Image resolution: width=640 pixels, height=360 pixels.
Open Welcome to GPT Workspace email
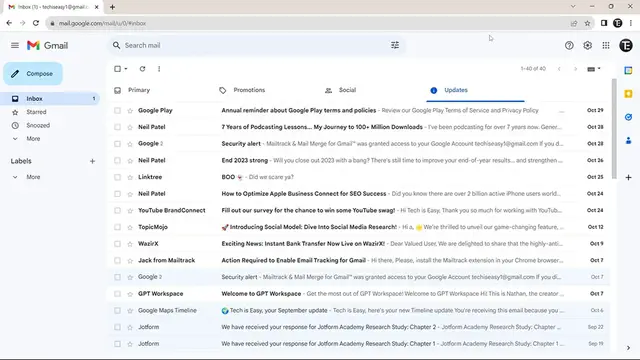(359, 294)
